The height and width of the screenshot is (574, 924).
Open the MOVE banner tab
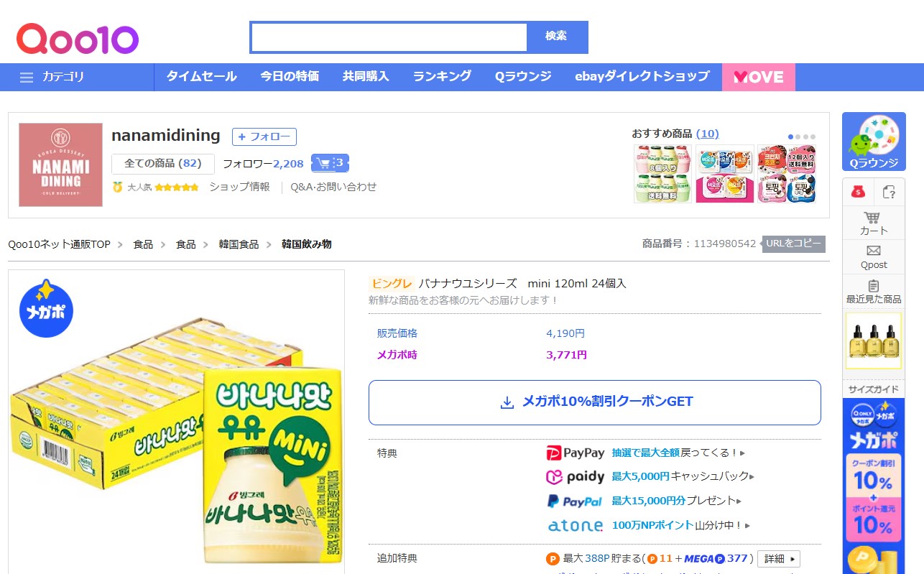tap(759, 77)
